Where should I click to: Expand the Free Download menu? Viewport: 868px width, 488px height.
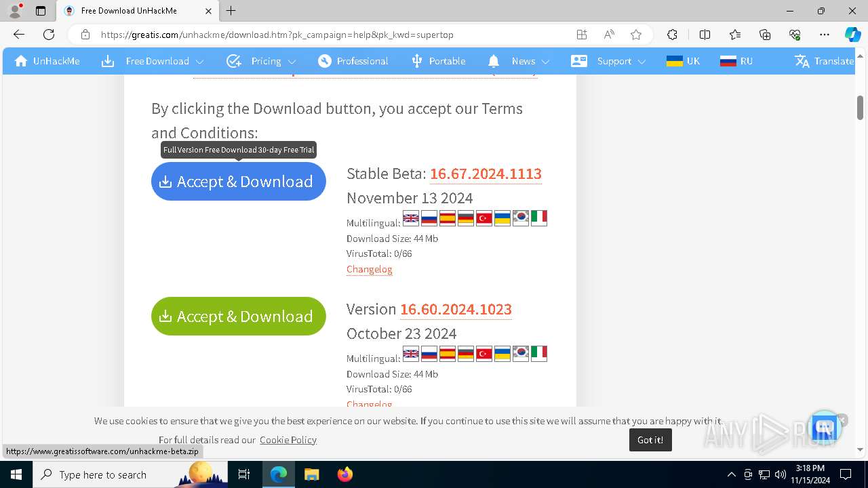(x=153, y=61)
